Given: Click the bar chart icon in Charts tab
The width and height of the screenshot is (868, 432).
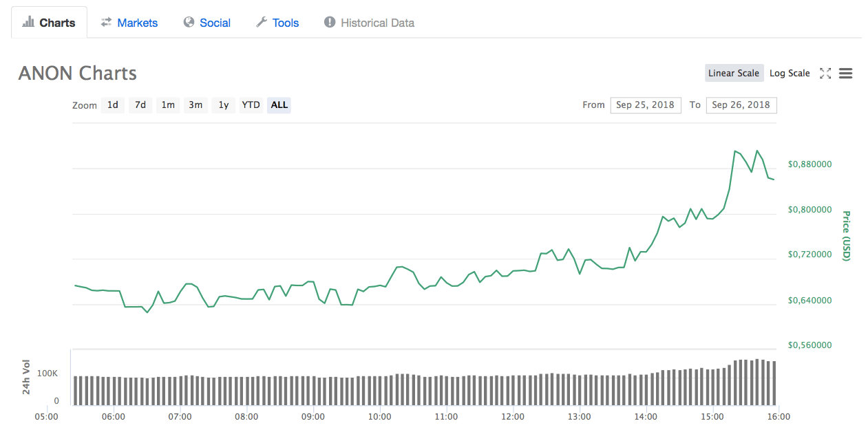Looking at the screenshot, I should coord(28,22).
